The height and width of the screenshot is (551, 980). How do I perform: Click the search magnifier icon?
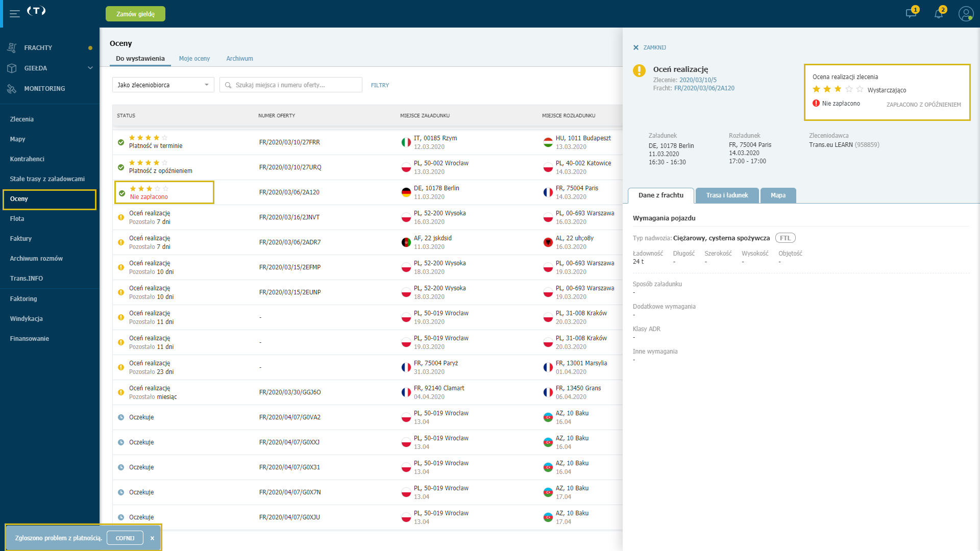click(228, 85)
